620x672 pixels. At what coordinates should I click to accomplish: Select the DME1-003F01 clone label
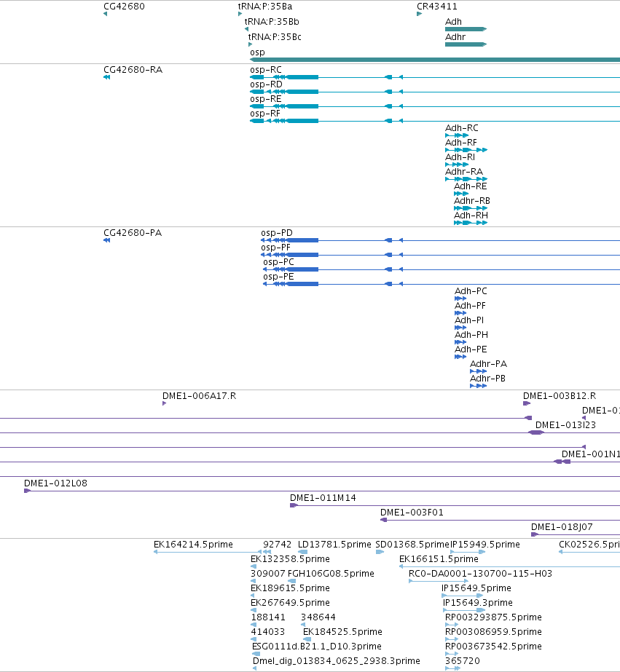pos(412,512)
